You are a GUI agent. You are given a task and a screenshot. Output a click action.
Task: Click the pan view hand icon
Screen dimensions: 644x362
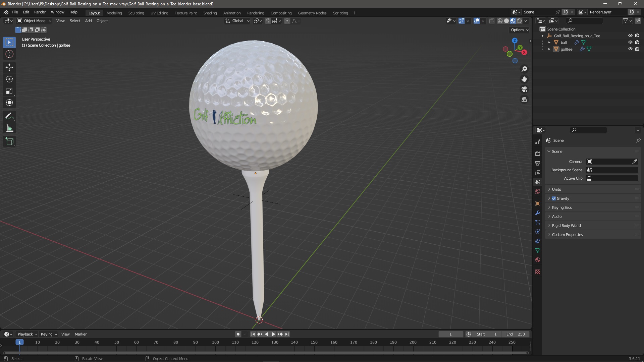pyautogui.click(x=524, y=79)
